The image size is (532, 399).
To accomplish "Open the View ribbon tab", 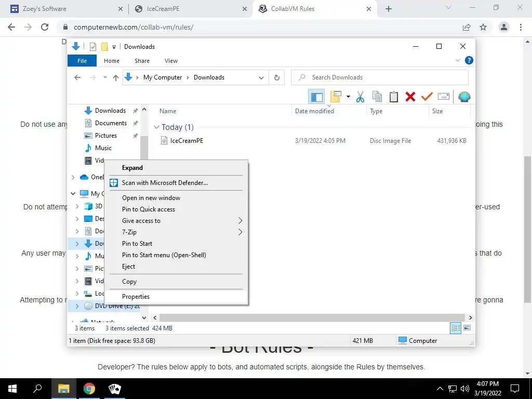I will 171,61.
